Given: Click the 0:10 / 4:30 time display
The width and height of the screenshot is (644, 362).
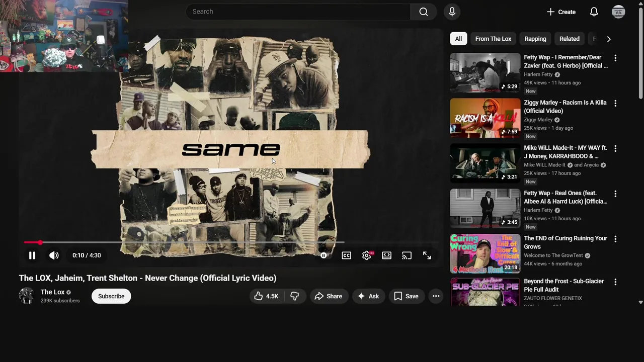Looking at the screenshot, I should pyautogui.click(x=87, y=255).
